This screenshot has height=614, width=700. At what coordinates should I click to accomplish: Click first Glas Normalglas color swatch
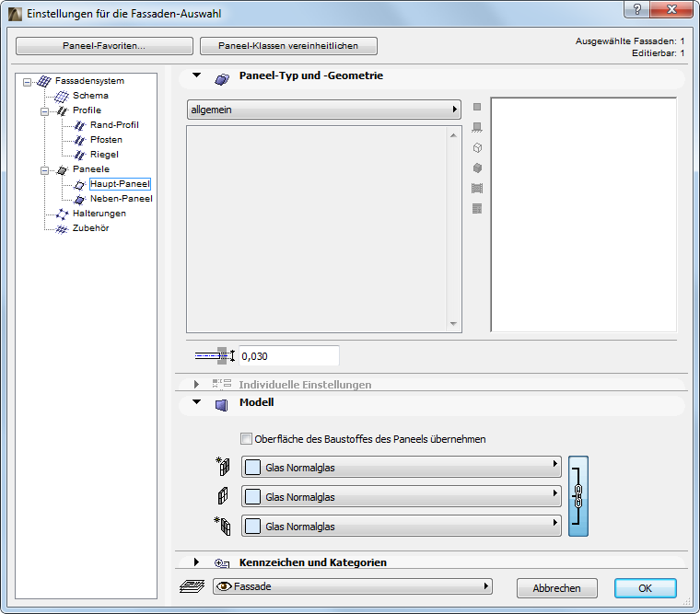coord(252,468)
